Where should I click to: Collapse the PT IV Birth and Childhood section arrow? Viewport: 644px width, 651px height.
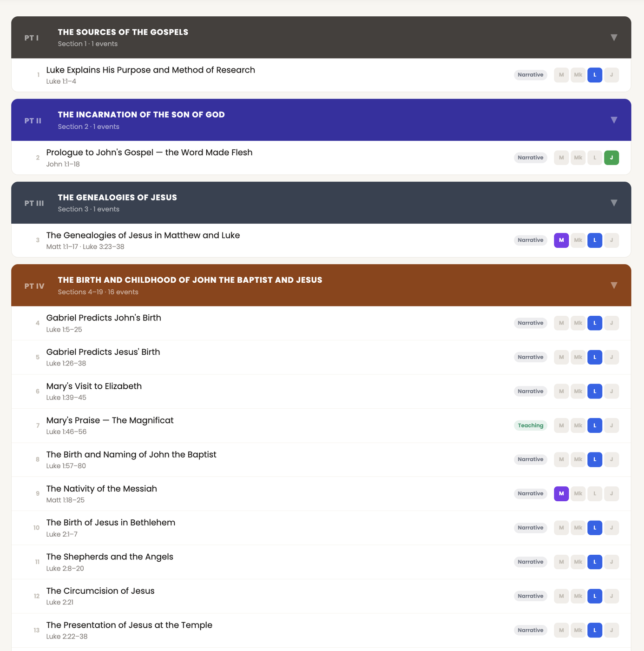tap(614, 286)
